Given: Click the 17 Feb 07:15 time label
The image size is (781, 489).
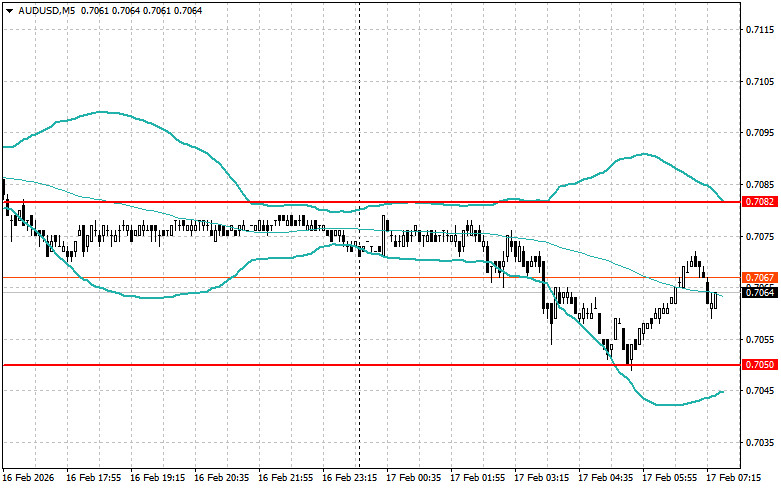Looking at the screenshot, I should point(734,478).
